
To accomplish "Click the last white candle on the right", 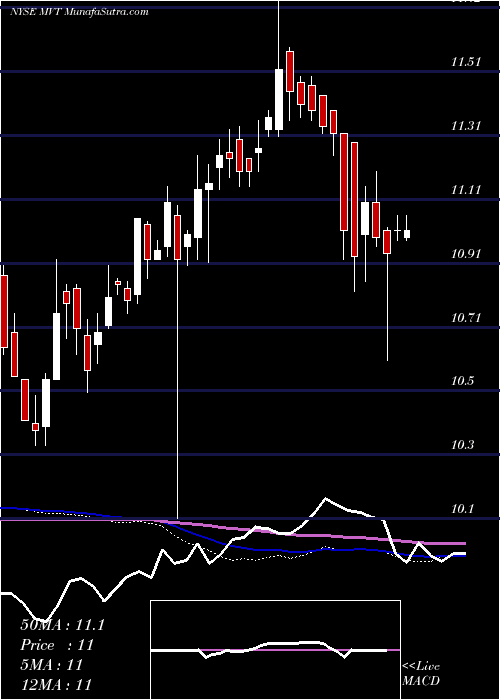I will (407, 234).
